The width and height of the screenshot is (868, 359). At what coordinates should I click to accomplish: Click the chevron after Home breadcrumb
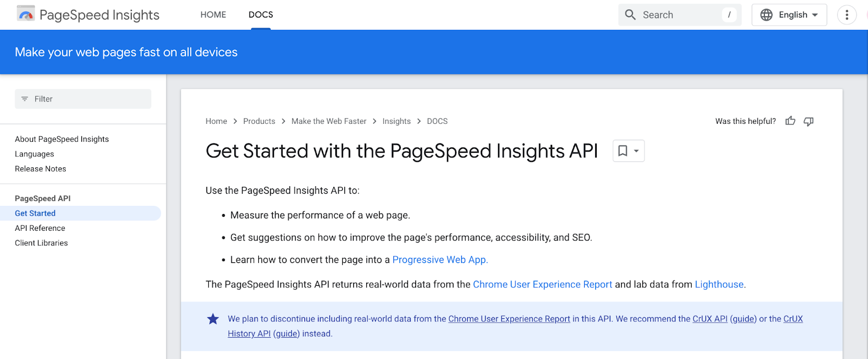tap(235, 121)
